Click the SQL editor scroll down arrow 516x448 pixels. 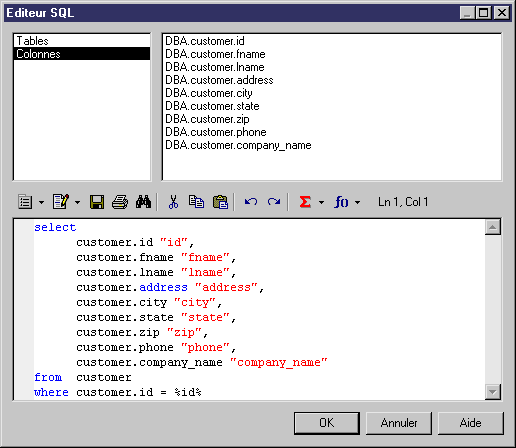[x=493, y=392]
